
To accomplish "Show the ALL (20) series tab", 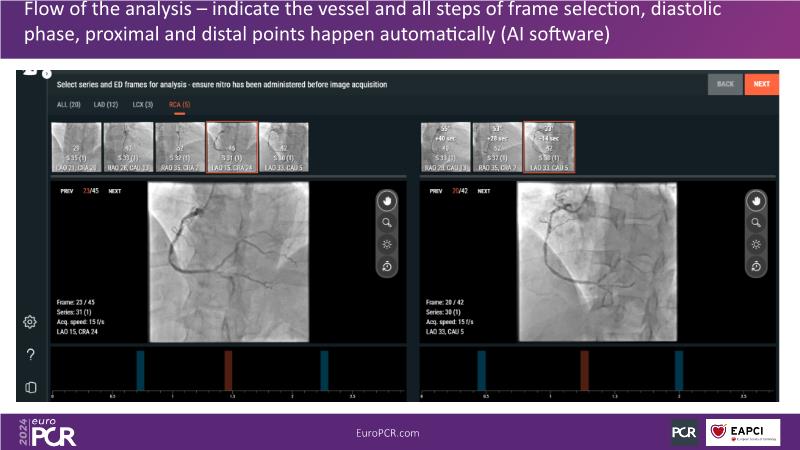I will [68, 105].
